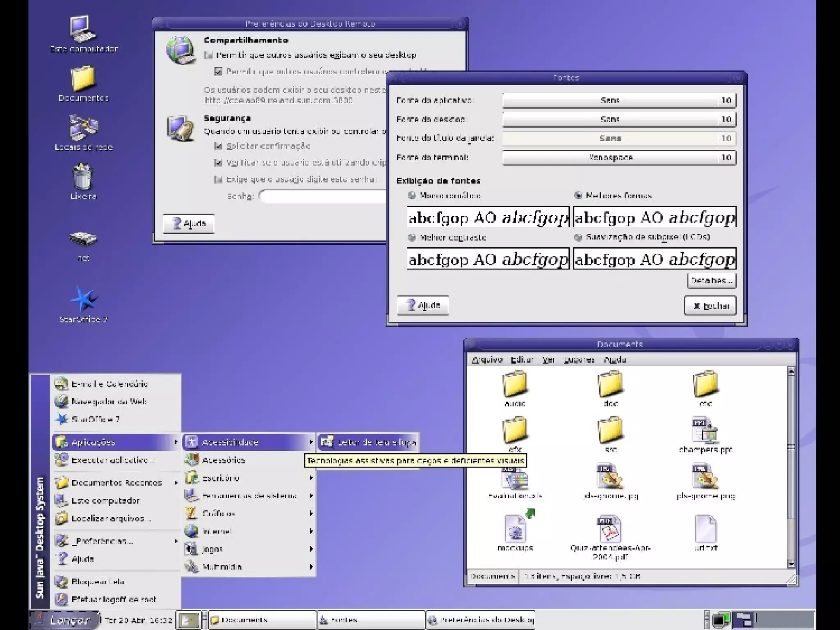Screen dimensions: 840x630
Task: Open the Quiz-Attendees PDF file
Action: pos(610,529)
